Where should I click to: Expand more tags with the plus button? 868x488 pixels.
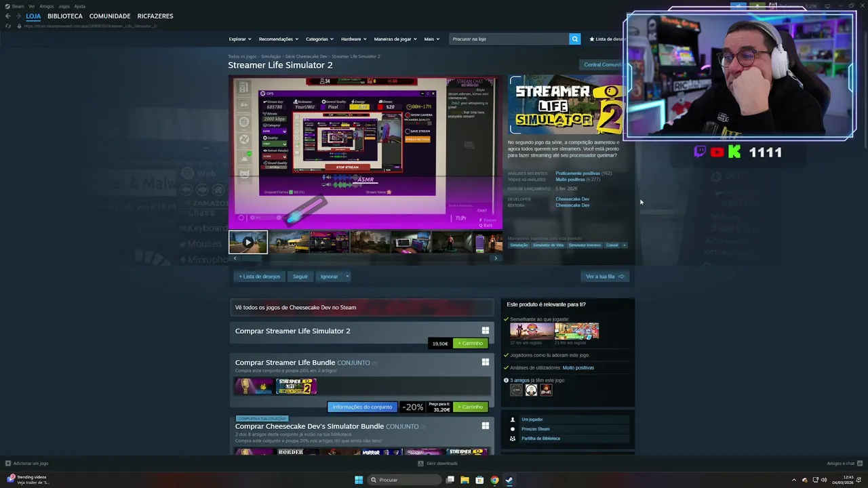pos(625,245)
